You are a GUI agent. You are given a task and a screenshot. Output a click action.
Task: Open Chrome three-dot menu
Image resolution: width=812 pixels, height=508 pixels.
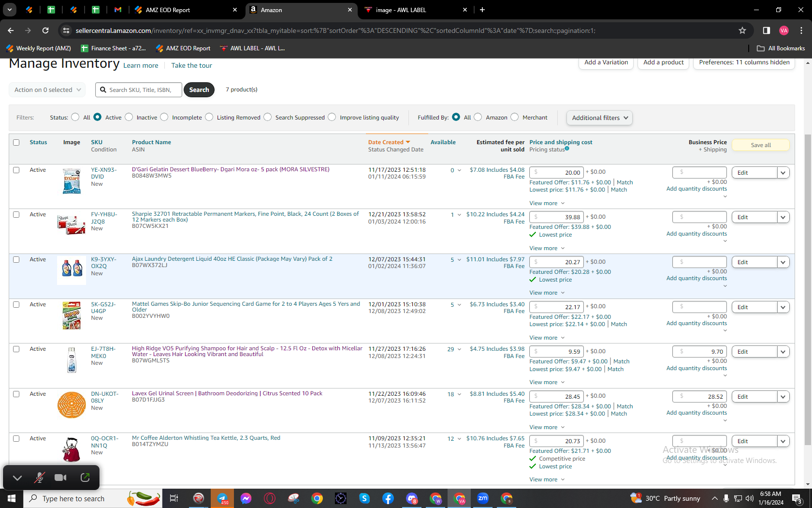point(801,30)
